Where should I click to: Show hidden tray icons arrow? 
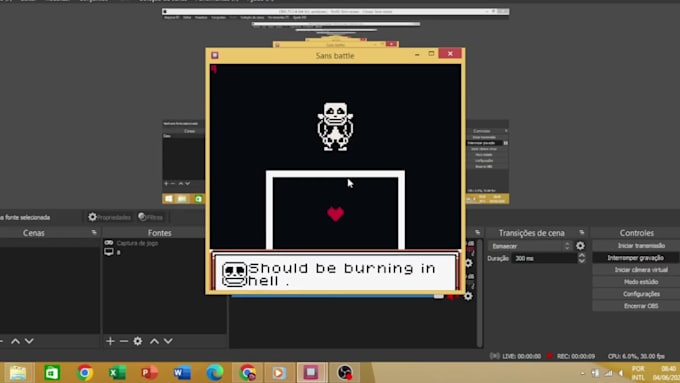[x=582, y=373]
